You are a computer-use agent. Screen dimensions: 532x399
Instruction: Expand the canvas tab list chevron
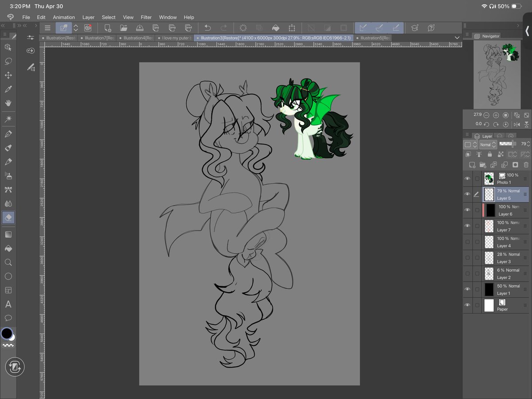point(457,38)
